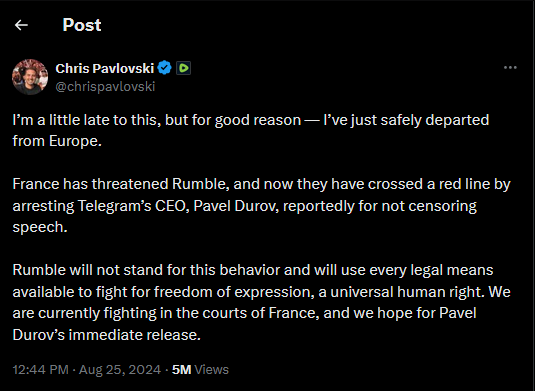This screenshot has width=535, height=391.
Task: Show the 5M view count details
Action: tap(182, 370)
